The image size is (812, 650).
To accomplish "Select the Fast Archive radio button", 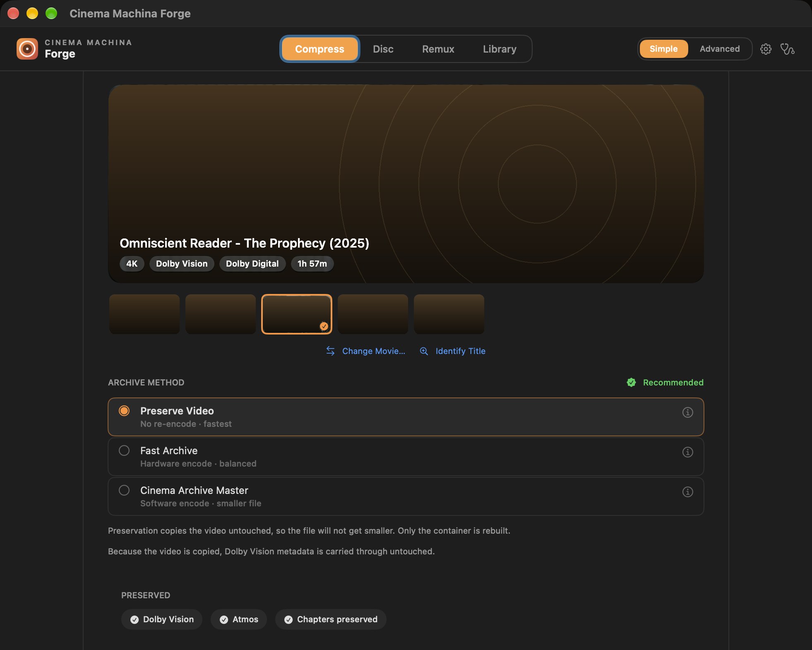I will pos(124,450).
